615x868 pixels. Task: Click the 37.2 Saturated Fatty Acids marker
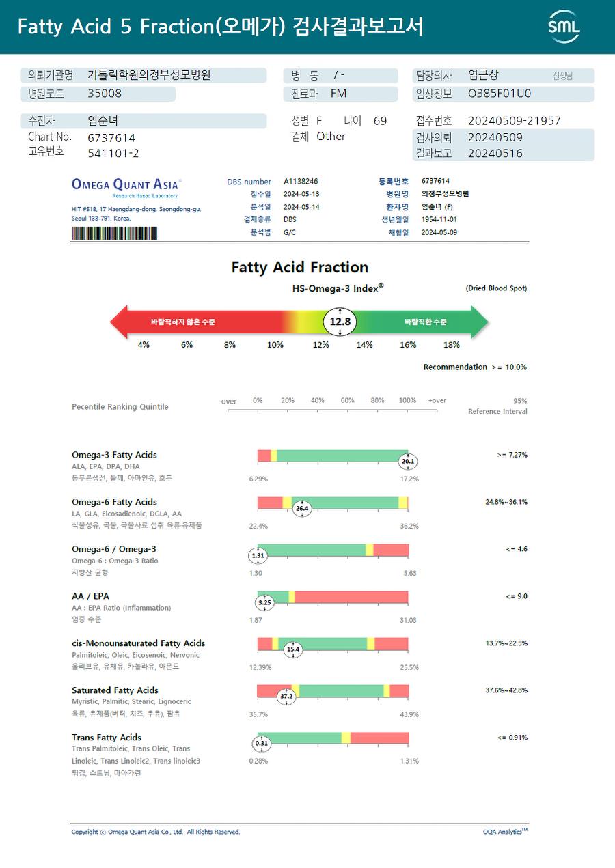coord(286,697)
